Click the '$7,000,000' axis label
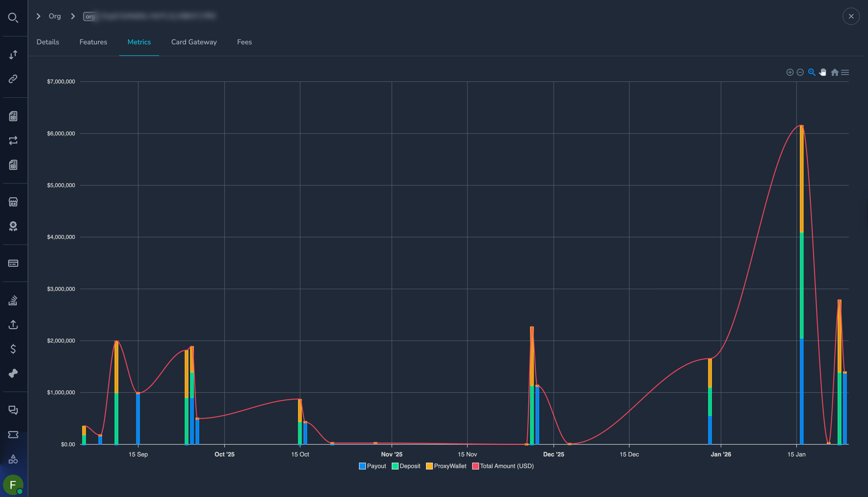This screenshot has height=497, width=868. point(61,82)
